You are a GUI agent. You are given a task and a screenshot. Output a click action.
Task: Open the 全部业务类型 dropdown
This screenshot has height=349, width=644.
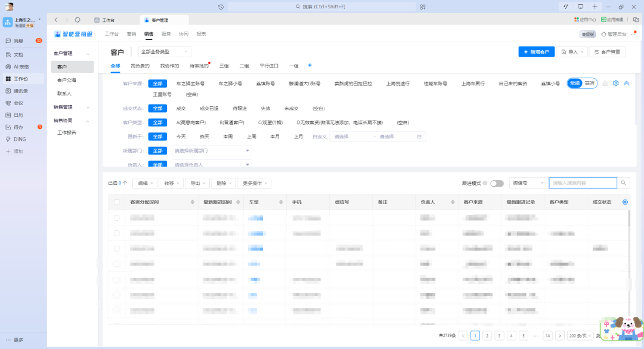165,52
